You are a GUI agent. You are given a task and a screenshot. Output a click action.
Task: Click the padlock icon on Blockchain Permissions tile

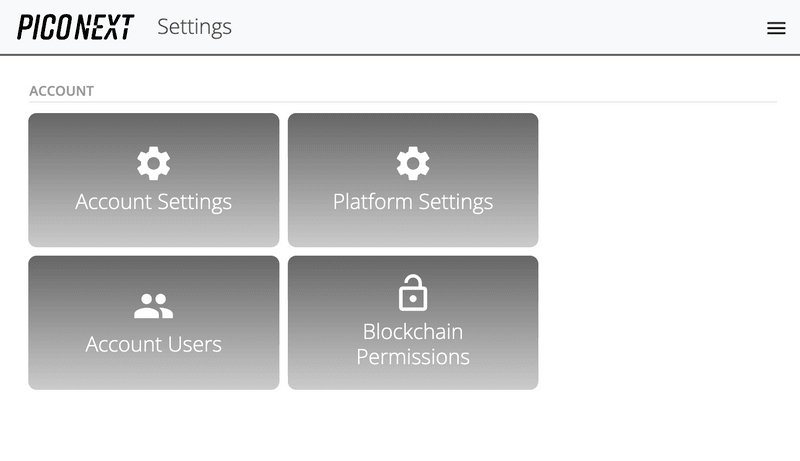click(x=413, y=293)
